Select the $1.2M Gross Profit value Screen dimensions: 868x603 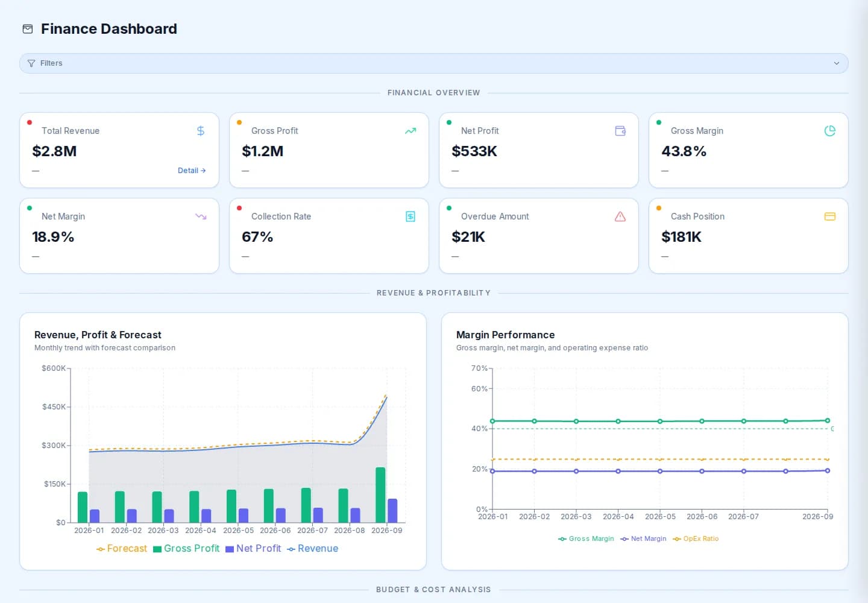(263, 151)
